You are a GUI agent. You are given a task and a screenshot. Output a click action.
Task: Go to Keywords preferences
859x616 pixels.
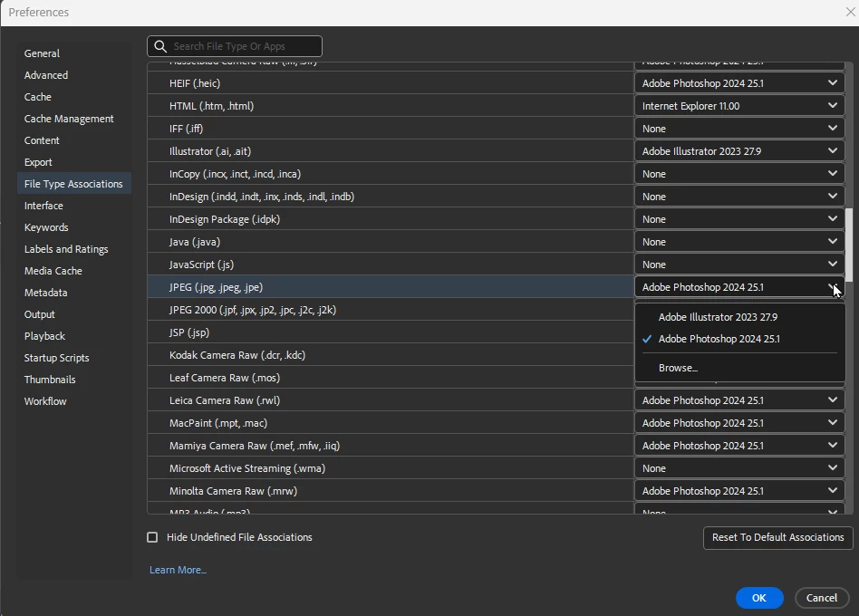click(x=46, y=227)
